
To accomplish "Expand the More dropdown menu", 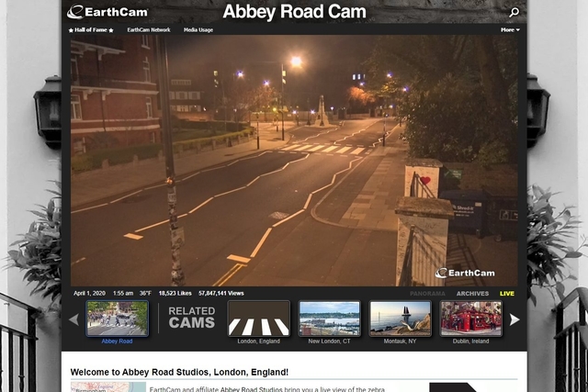I will tap(510, 30).
